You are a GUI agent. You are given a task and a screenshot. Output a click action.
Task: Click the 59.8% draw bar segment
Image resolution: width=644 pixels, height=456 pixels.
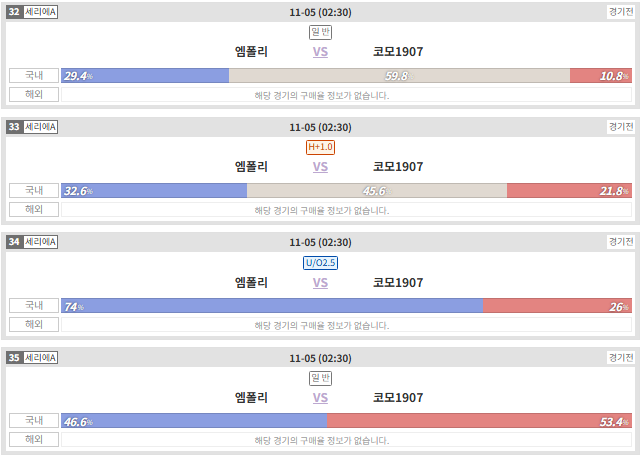pos(399,76)
